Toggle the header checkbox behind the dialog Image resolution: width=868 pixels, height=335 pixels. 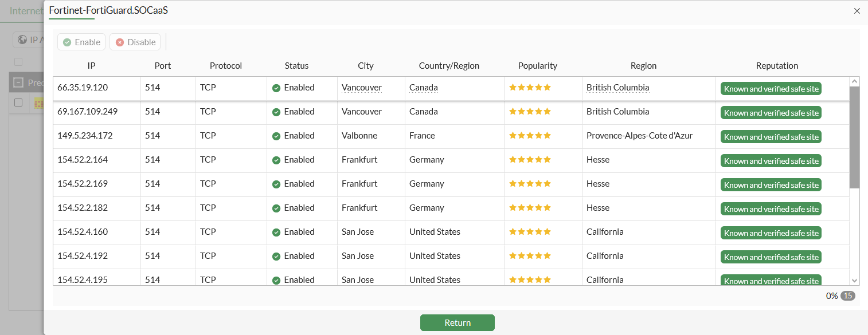18,62
